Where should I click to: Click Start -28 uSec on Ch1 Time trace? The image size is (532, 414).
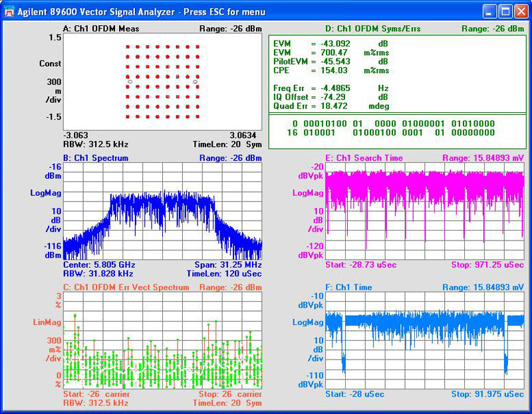coord(355,394)
